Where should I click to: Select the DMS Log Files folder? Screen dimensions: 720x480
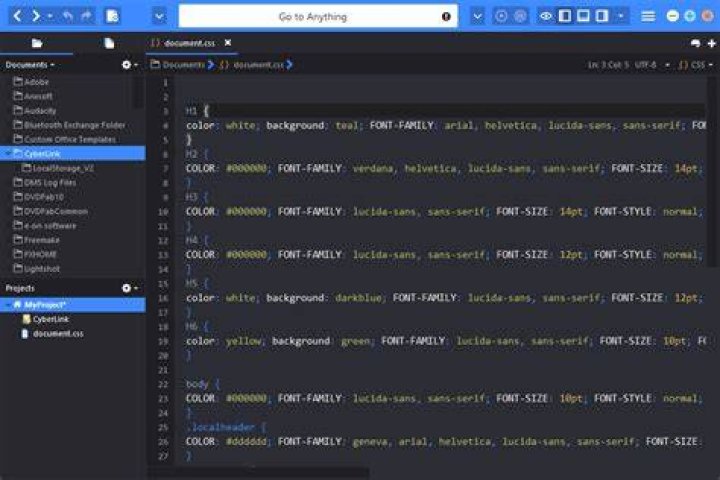point(45,182)
